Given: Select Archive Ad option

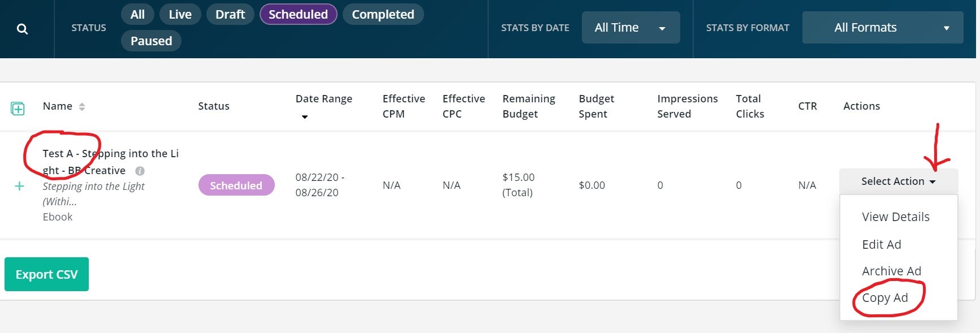Looking at the screenshot, I should [x=891, y=271].
